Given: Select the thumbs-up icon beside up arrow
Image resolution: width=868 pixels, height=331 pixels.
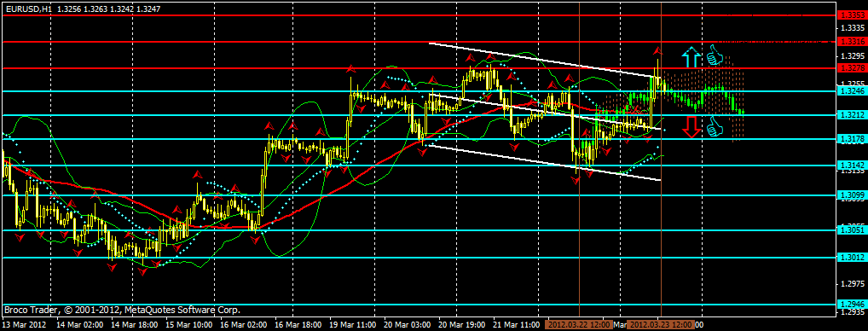Looking at the screenshot, I should coord(715,55).
